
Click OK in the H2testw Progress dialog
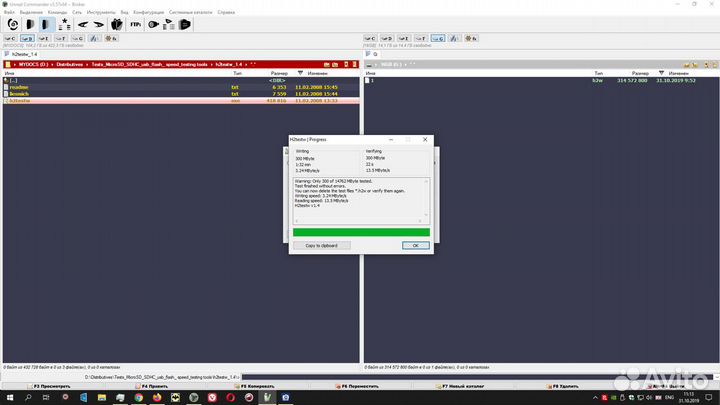pyautogui.click(x=415, y=245)
